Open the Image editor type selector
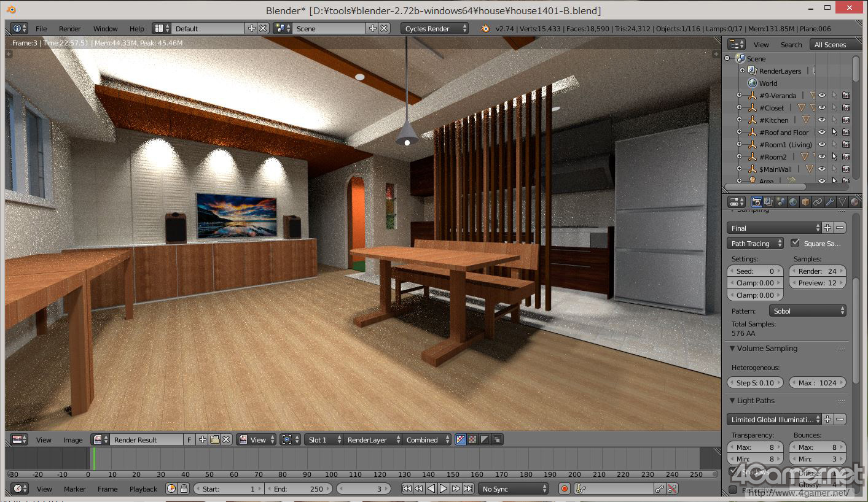 [20, 439]
